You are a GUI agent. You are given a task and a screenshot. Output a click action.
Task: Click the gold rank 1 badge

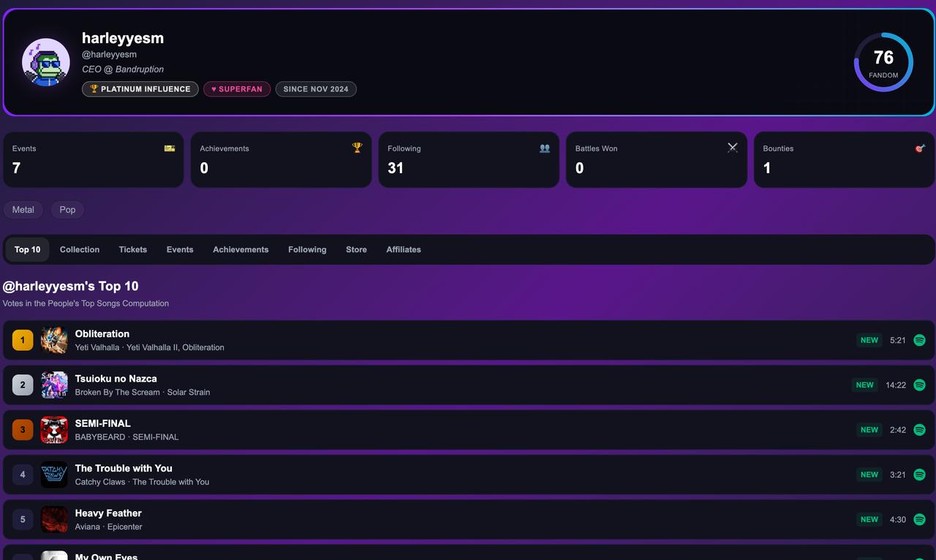click(23, 340)
